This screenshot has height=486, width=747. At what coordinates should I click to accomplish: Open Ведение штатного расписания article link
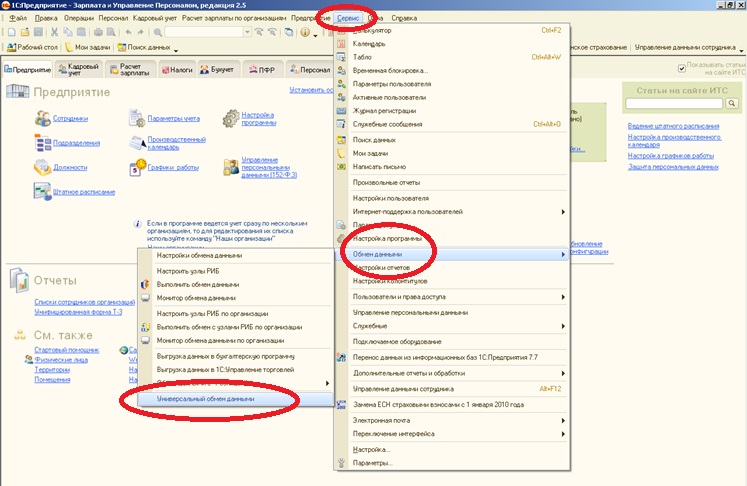point(673,126)
